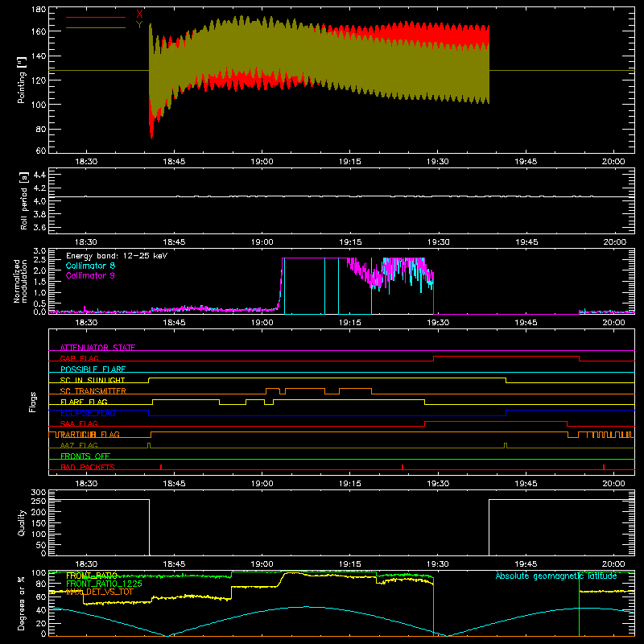Select the yellow FRONT_RATIO legend label
This screenshot has height=644, width=644.
[x=92, y=576]
